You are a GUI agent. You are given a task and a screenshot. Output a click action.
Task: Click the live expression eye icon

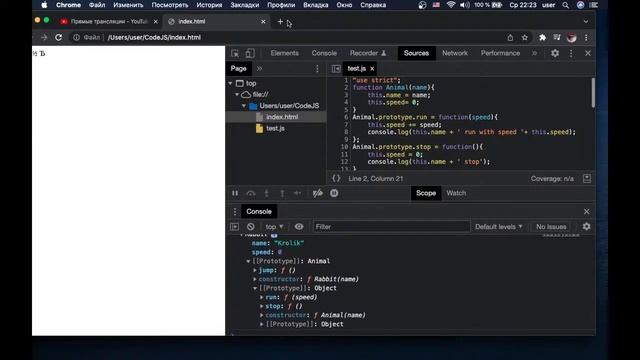coord(299,227)
